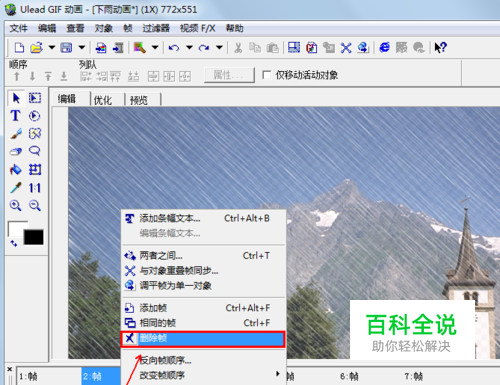Click the blue X icon in top toolbar

click(346, 48)
